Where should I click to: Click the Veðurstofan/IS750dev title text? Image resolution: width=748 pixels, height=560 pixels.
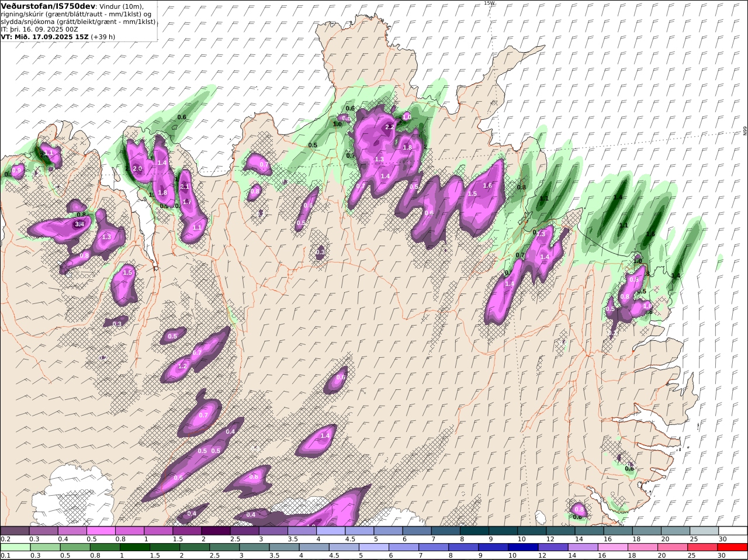coord(47,6)
